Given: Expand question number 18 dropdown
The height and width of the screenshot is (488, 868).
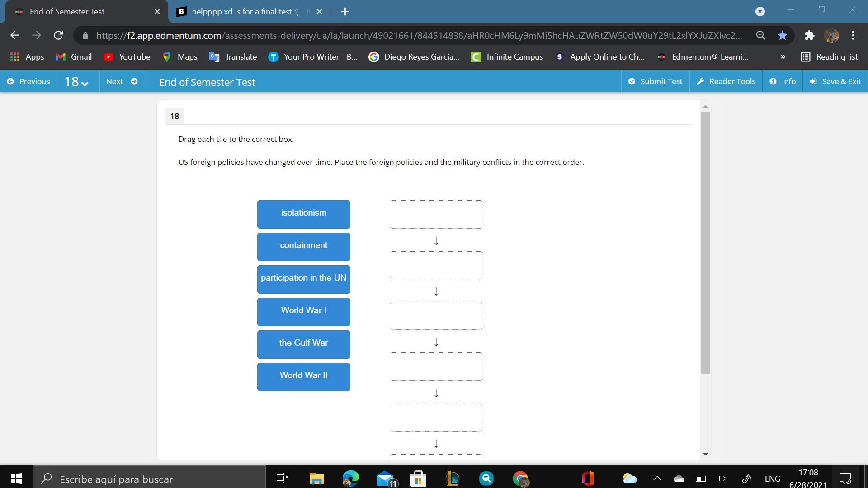Looking at the screenshot, I should pos(76,82).
